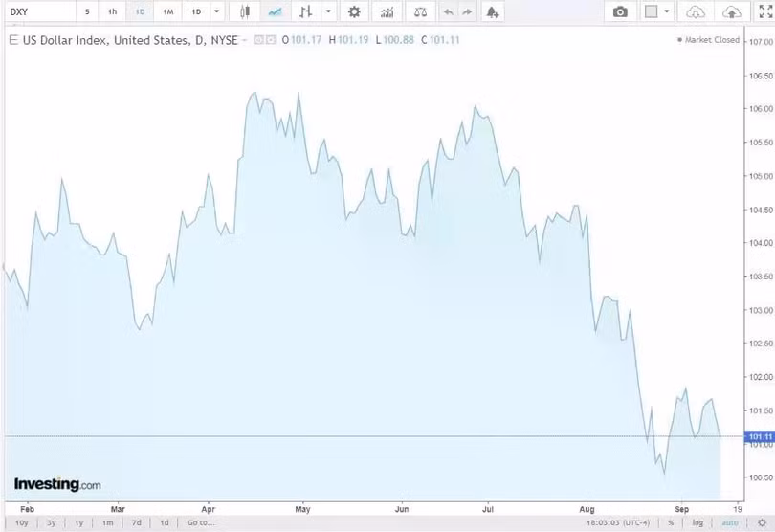Select the bar chart style icon
Viewport: 775px width, 532px height.
coord(305,11)
